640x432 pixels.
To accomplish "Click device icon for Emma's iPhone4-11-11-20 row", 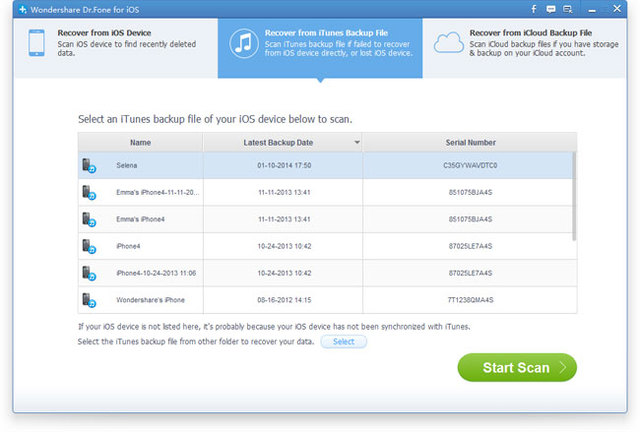I will (89, 193).
